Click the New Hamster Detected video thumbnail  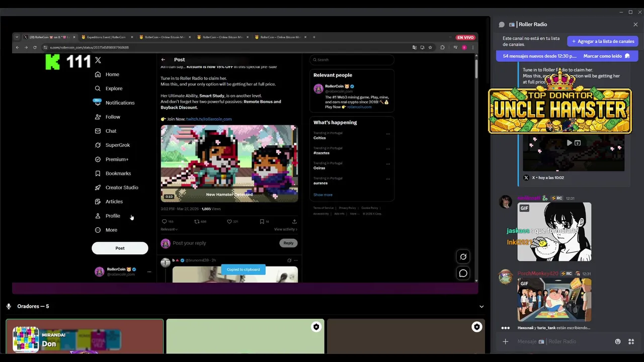tap(229, 163)
